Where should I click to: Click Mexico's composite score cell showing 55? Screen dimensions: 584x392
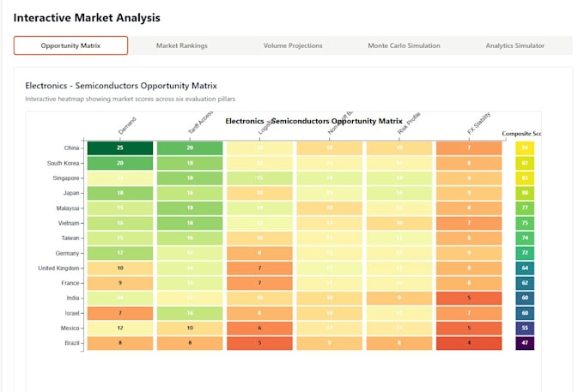[x=525, y=328]
